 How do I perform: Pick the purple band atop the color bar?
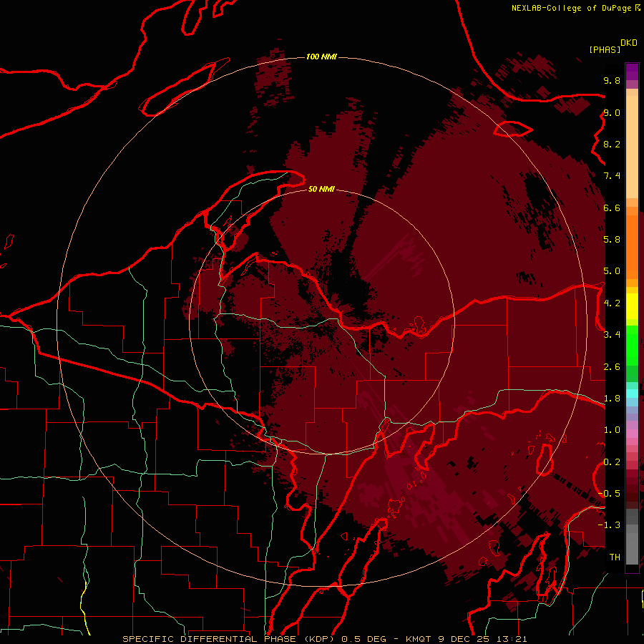(632, 72)
